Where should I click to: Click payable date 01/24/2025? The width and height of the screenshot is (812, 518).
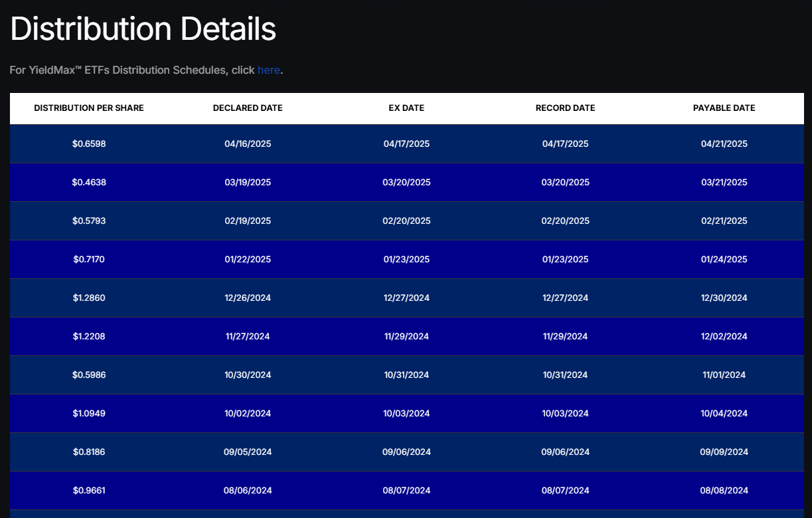click(724, 259)
